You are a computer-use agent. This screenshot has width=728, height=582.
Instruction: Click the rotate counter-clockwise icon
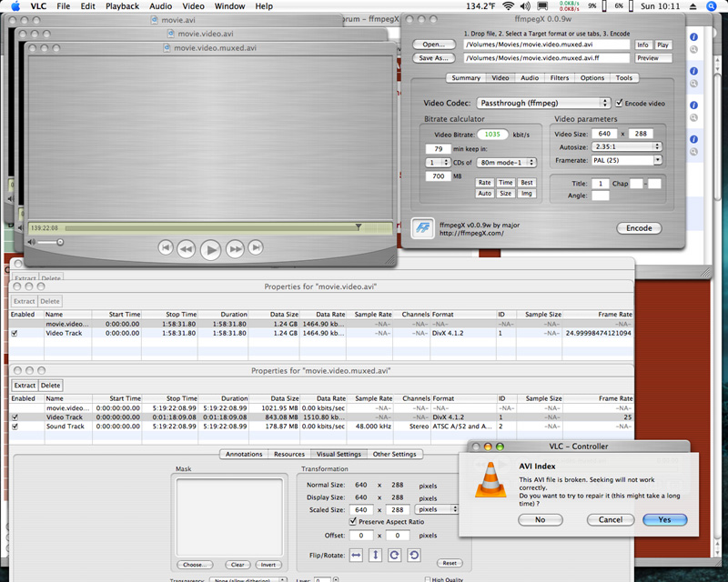point(414,555)
